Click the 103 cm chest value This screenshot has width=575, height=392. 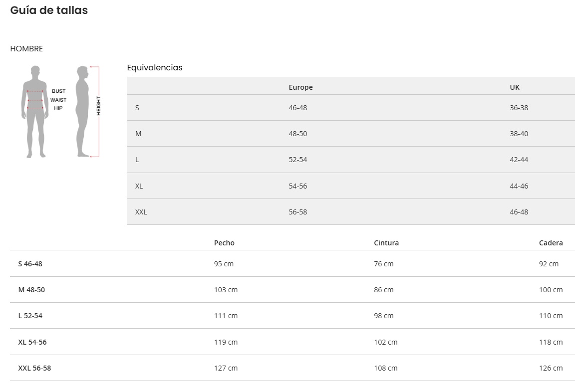coord(226,290)
